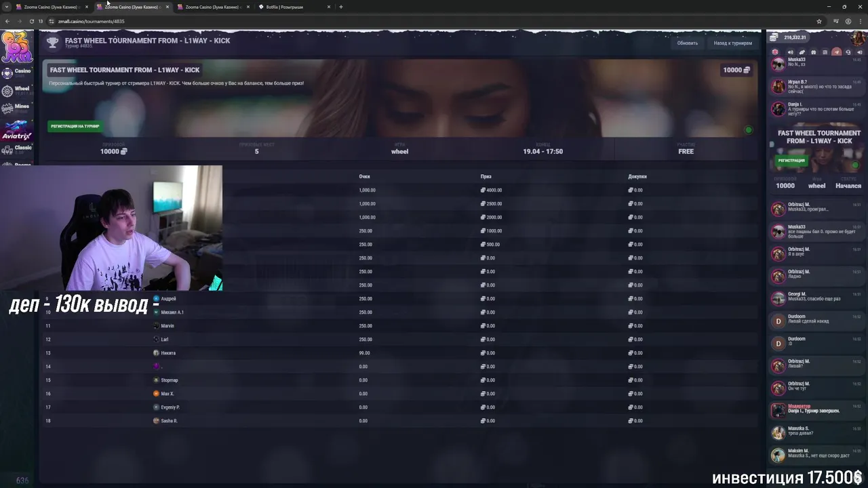Open the browser tab search dropdown
Image resolution: width=868 pixels, height=488 pixels.
(x=6, y=7)
